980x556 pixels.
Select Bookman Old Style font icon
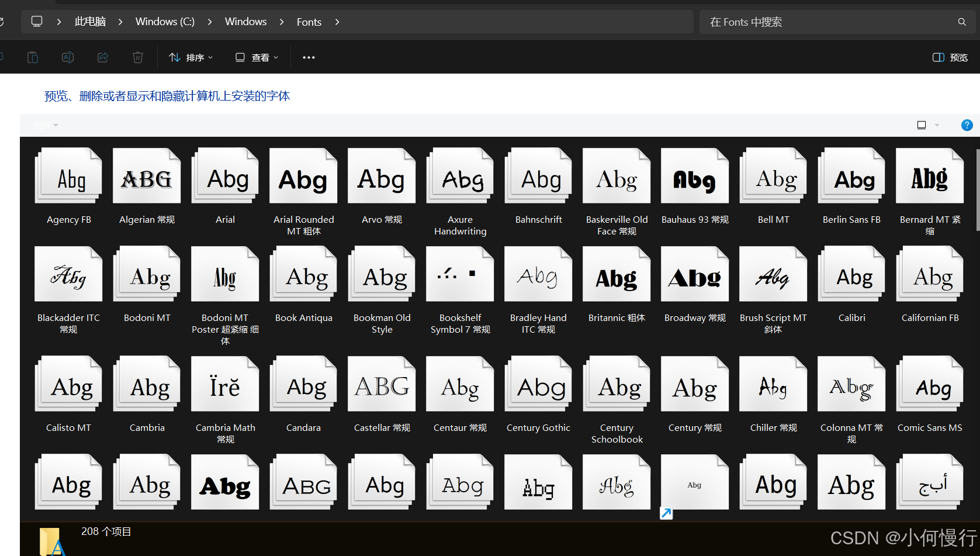(x=382, y=274)
